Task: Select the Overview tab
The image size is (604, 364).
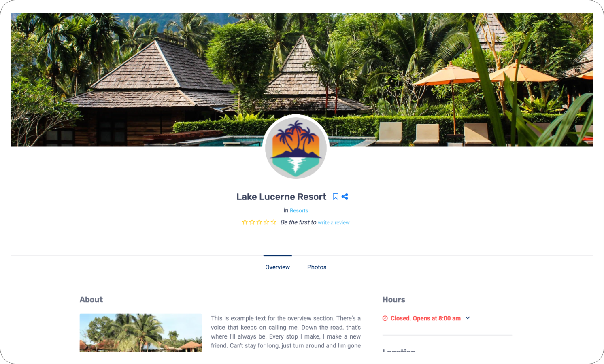Action: (278, 267)
